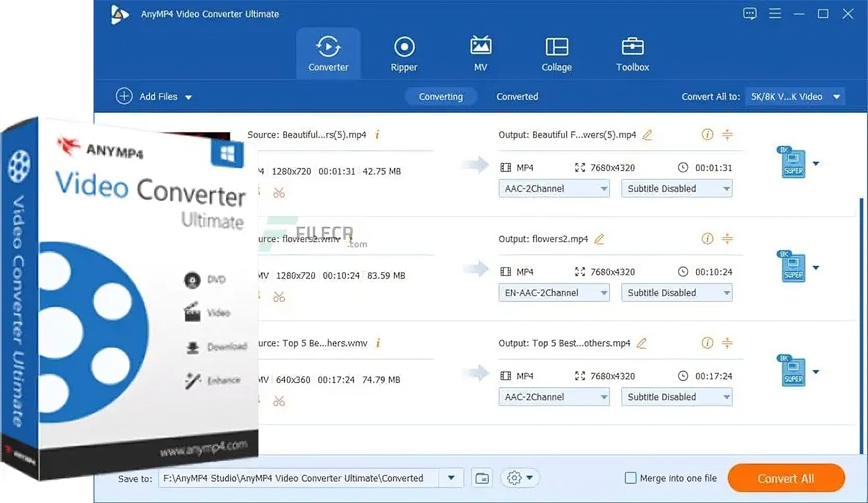This screenshot has height=503, width=868.
Task: Show output info for flowers2.mp4
Action: (707, 239)
